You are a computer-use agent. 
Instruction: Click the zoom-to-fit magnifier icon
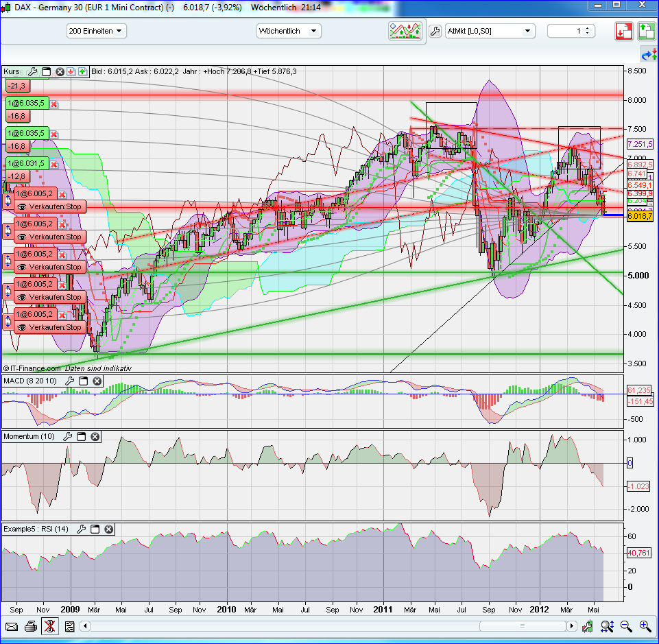pos(607,627)
